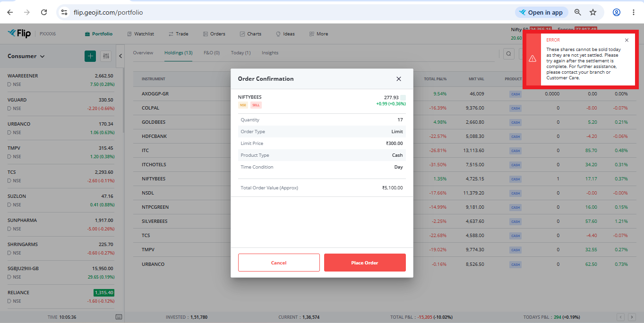This screenshot has height=323, width=644.
Task: Click the HDFCBANK holdings row
Action: [385, 136]
